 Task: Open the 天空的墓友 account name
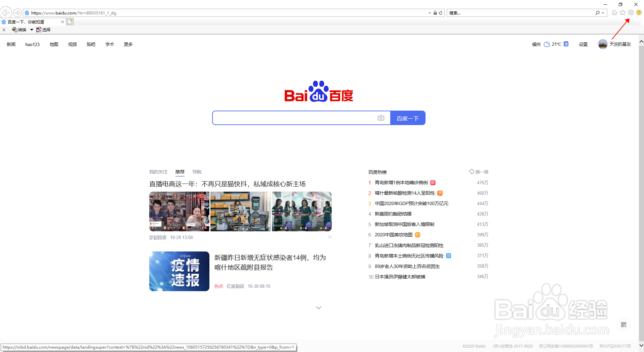pyautogui.click(x=620, y=44)
